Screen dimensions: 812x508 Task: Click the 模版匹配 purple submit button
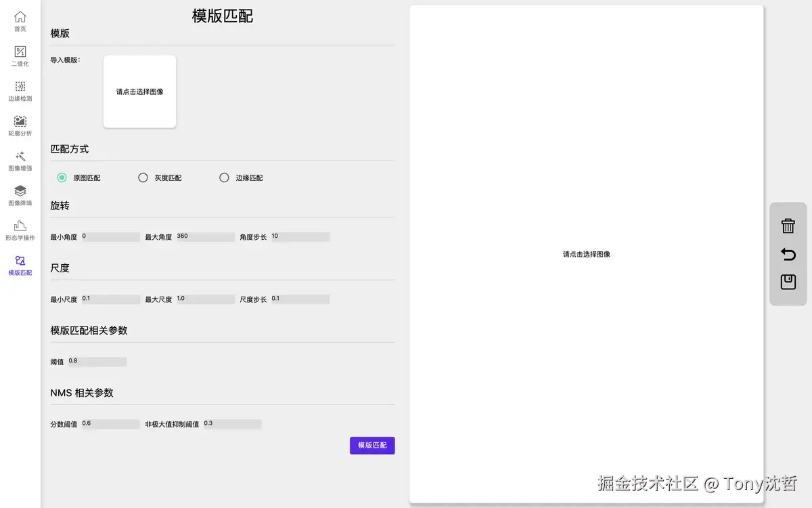click(x=371, y=445)
